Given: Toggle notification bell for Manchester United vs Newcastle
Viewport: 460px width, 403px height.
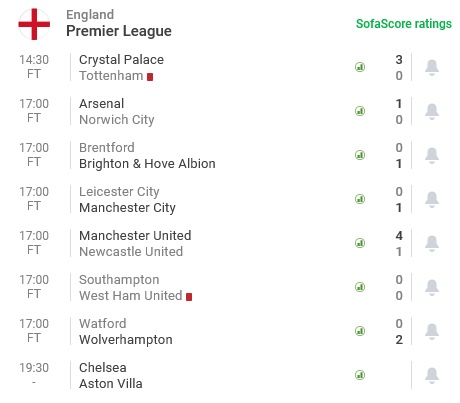Looking at the screenshot, I should pyautogui.click(x=432, y=244).
